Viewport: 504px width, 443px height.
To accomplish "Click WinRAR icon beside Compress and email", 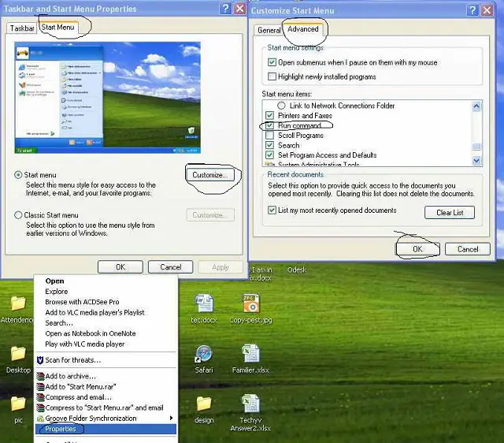I will click(40, 397).
